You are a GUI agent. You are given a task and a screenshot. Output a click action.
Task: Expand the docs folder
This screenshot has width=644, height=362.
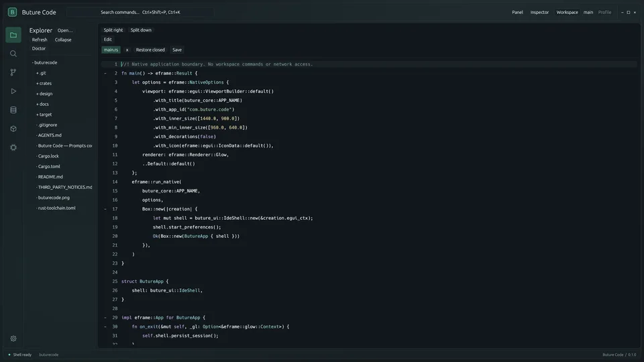42,105
